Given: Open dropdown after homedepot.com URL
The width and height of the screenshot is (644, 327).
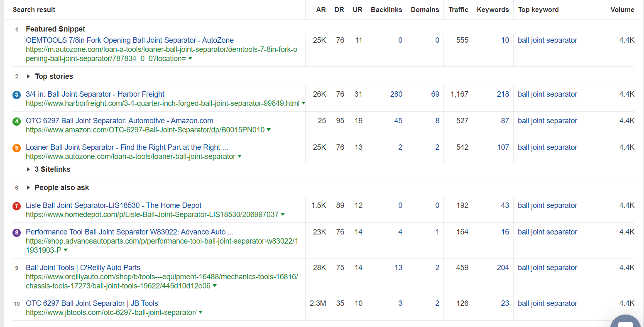Looking at the screenshot, I should (283, 215).
